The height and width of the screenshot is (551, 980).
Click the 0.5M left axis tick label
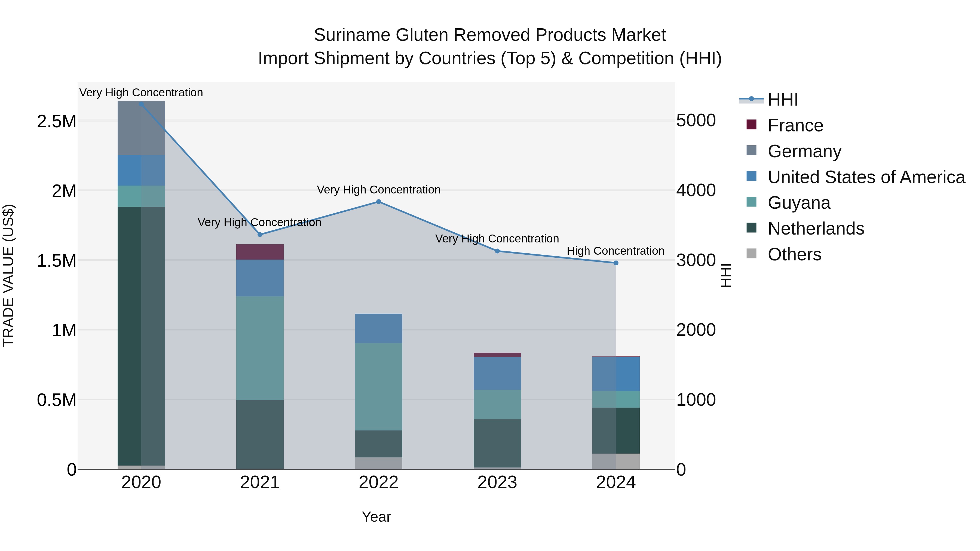(x=56, y=400)
